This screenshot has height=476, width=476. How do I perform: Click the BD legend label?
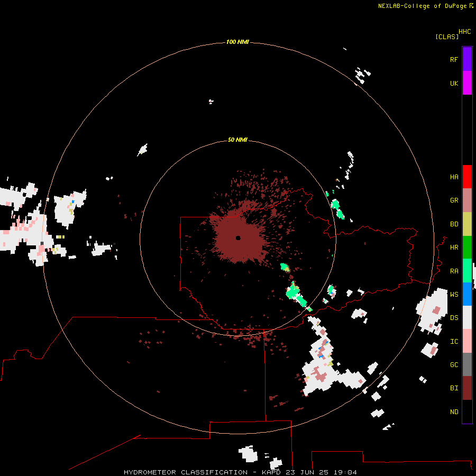tap(454, 224)
